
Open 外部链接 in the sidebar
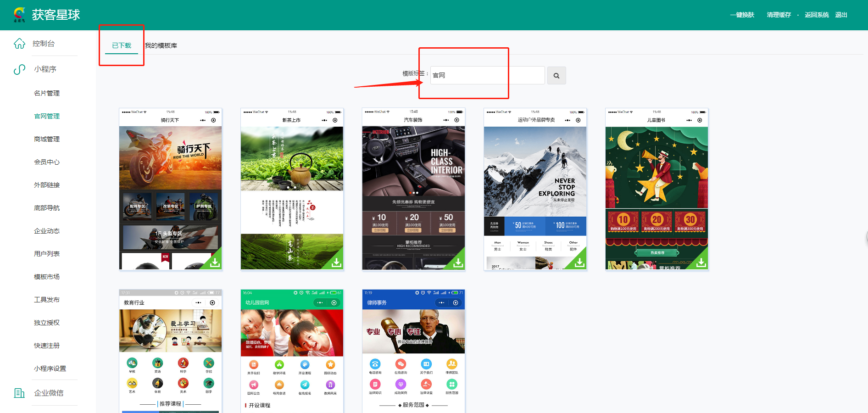point(47,185)
